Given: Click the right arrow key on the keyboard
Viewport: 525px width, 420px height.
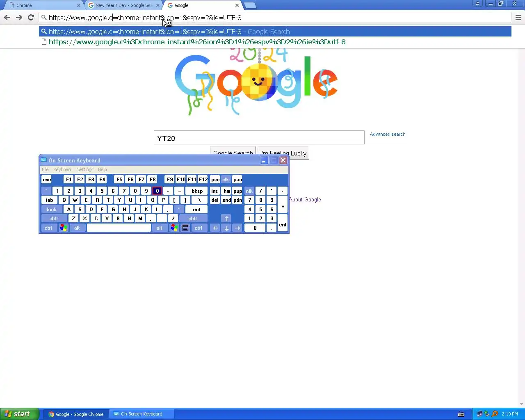Looking at the screenshot, I should 237,228.
